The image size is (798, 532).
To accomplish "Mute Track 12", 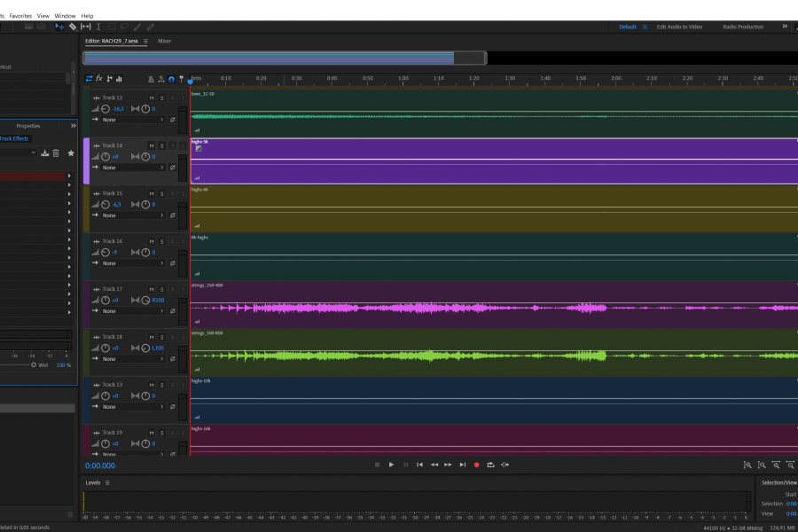I will [152, 98].
